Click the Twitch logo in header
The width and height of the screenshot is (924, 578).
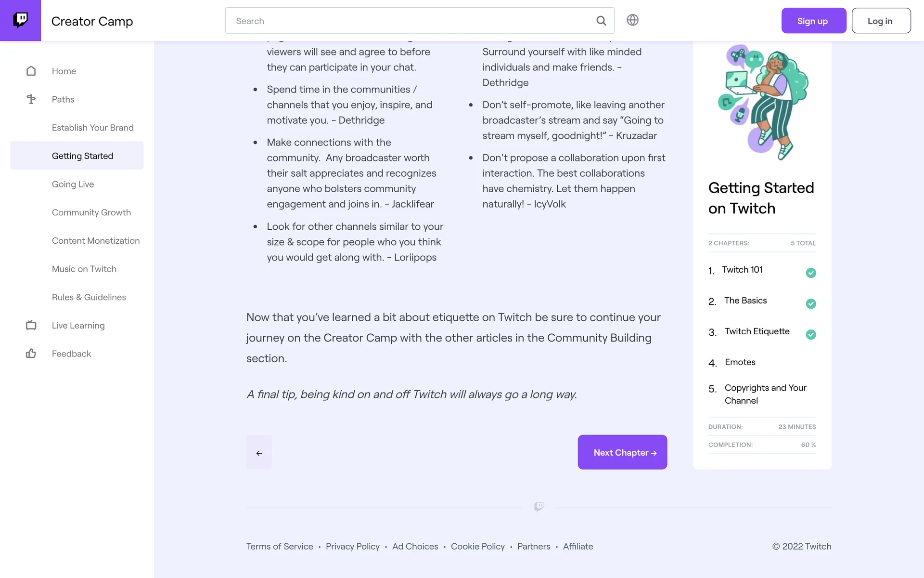[x=20, y=20]
